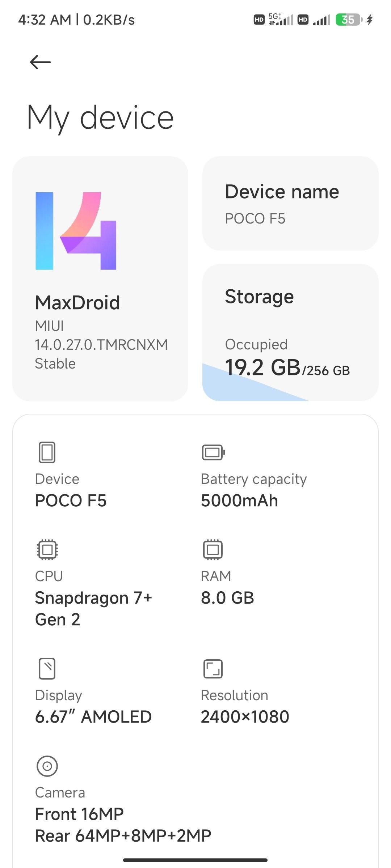
Task: Tap the back arrow icon
Action: (x=40, y=62)
